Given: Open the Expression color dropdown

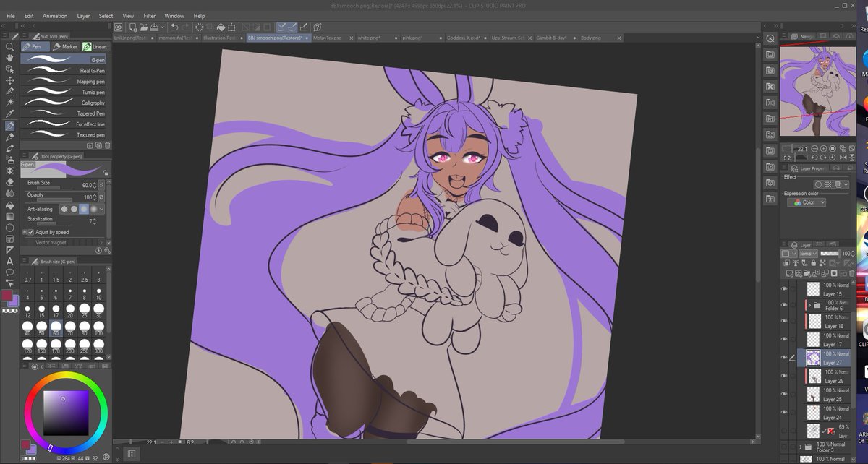Looking at the screenshot, I should tap(806, 202).
